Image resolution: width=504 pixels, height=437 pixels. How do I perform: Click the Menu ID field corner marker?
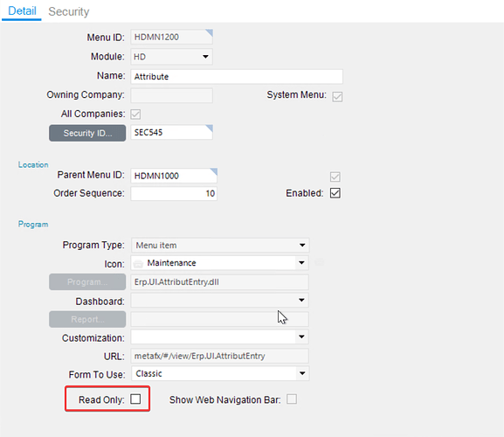click(209, 33)
